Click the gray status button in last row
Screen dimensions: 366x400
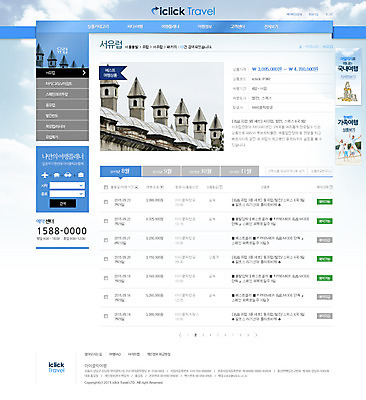[324, 316]
